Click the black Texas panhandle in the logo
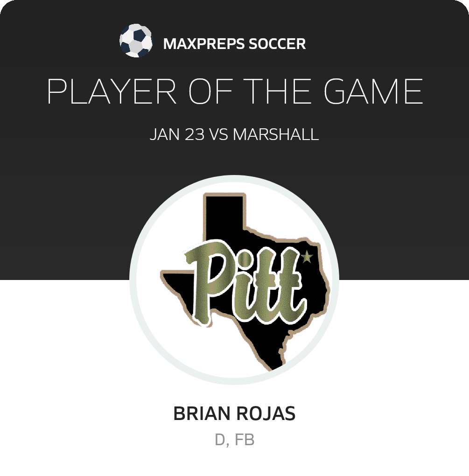Viewport: 469px width, 476px height. tap(225, 215)
